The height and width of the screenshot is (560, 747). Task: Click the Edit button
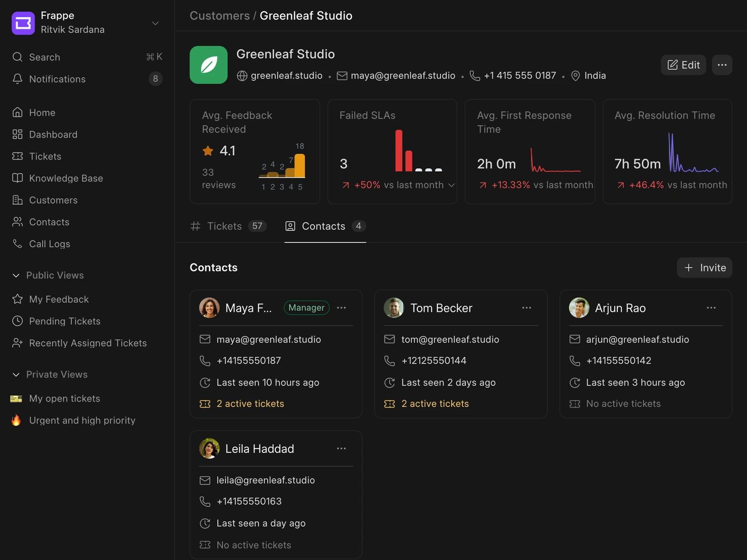[x=683, y=65]
